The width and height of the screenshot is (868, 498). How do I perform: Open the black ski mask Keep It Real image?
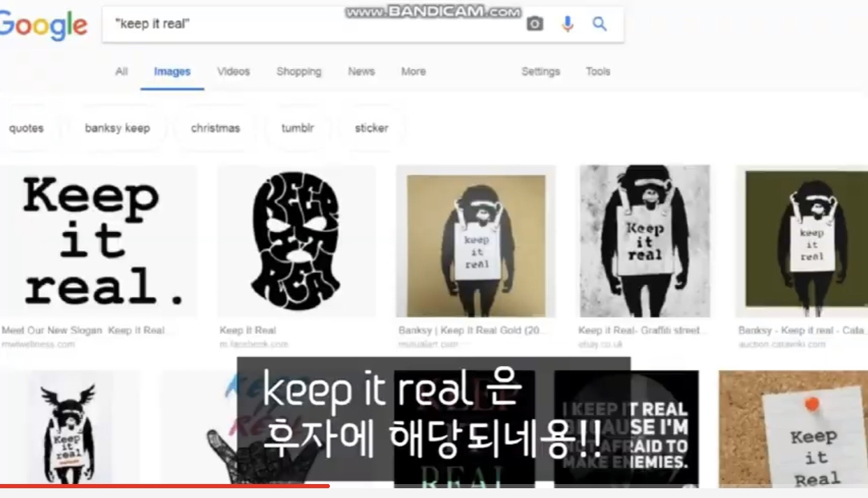point(296,241)
